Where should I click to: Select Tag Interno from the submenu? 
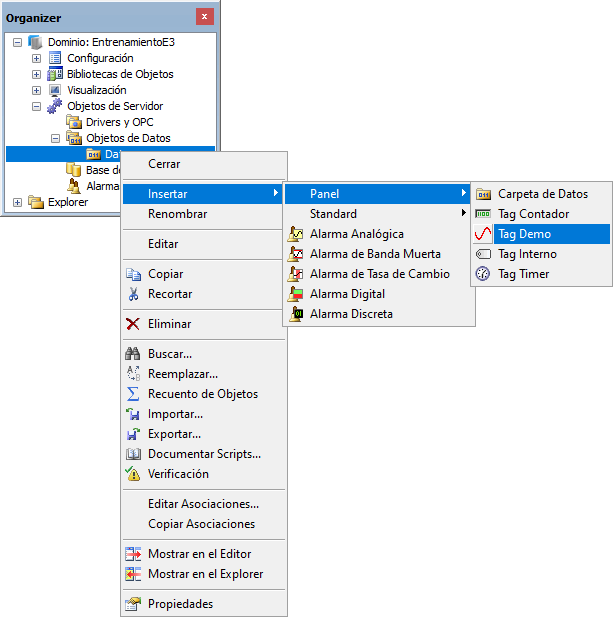tap(527, 254)
